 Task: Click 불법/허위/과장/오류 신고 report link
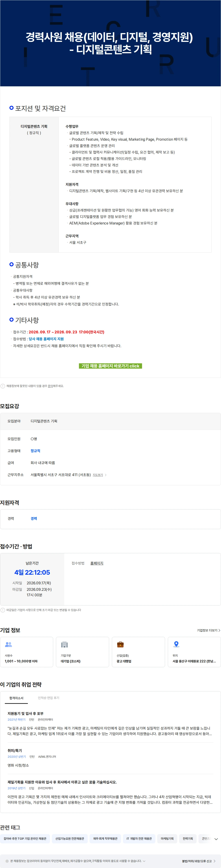click(197, 861)
